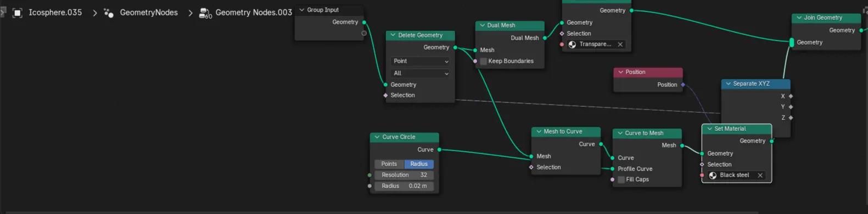Collapse the Group Input node
Viewport: 868px width, 214px height.
(301, 10)
